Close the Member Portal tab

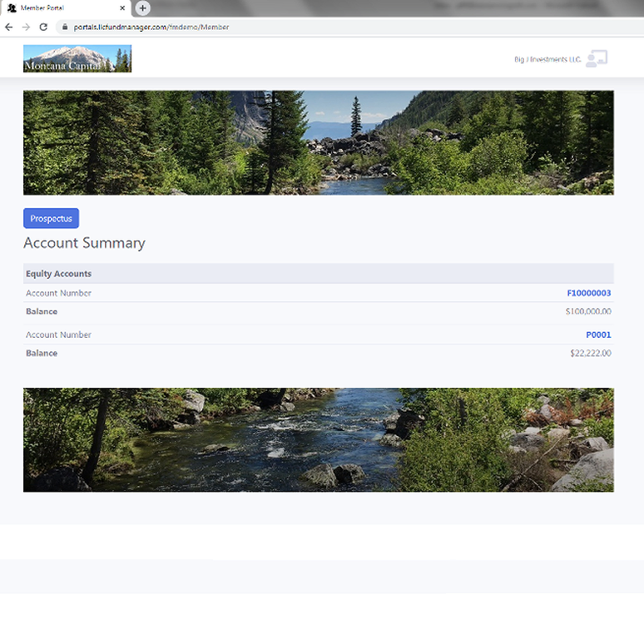click(122, 7)
